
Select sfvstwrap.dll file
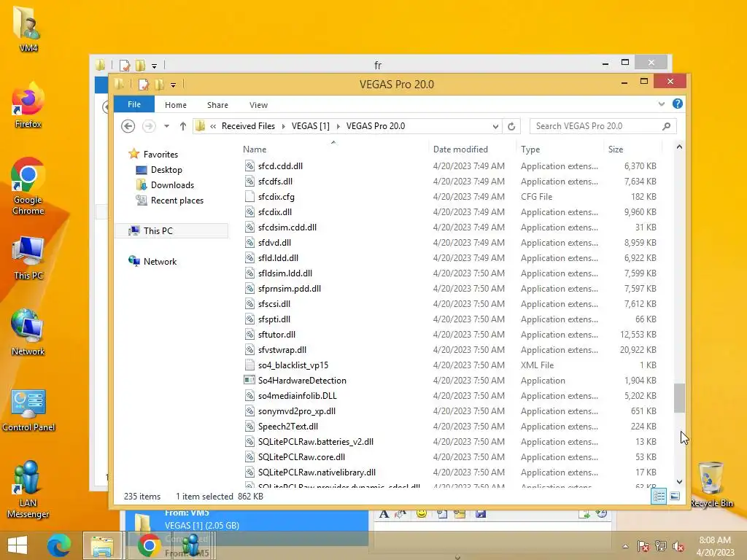click(282, 350)
